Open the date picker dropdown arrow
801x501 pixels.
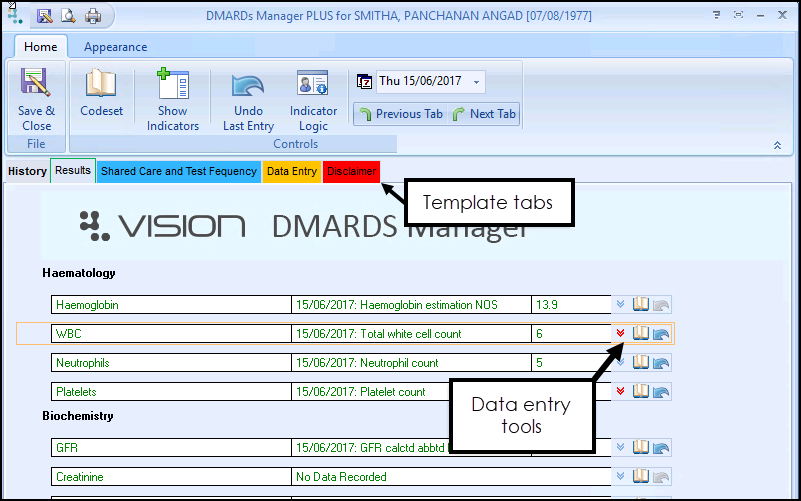coord(476,82)
